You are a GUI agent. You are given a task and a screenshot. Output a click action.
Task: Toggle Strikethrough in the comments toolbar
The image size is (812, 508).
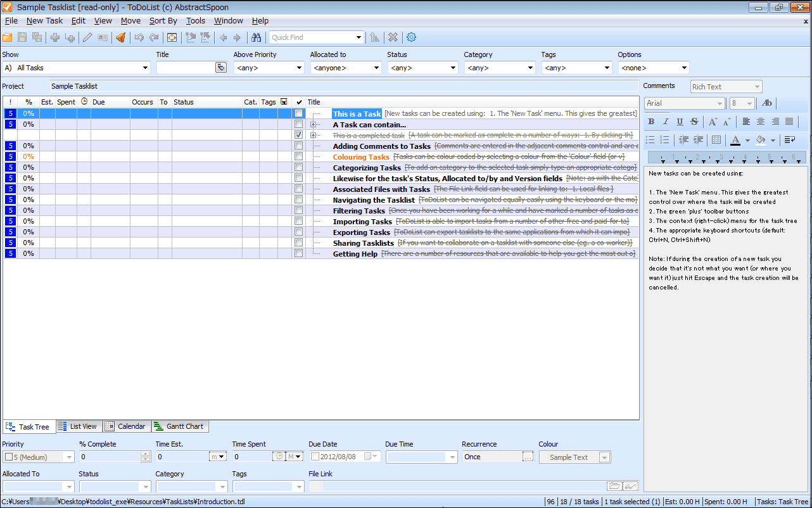(x=695, y=122)
